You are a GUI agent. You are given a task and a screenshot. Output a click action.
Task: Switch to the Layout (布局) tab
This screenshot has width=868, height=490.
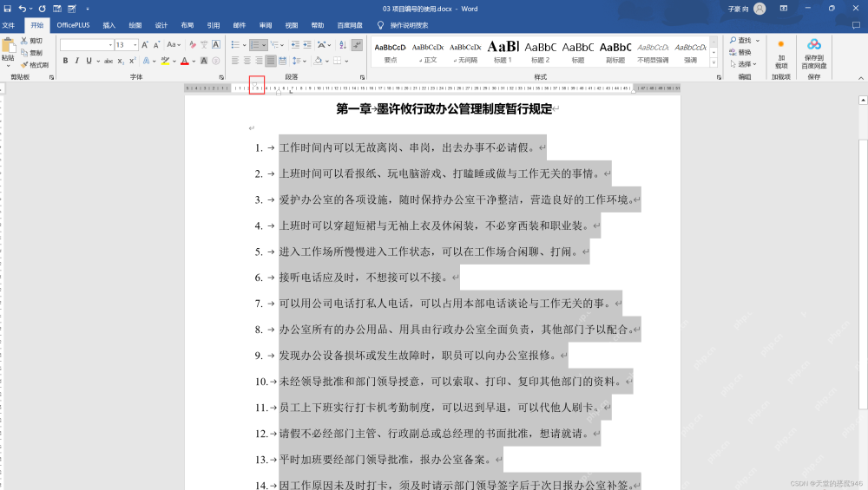click(187, 25)
